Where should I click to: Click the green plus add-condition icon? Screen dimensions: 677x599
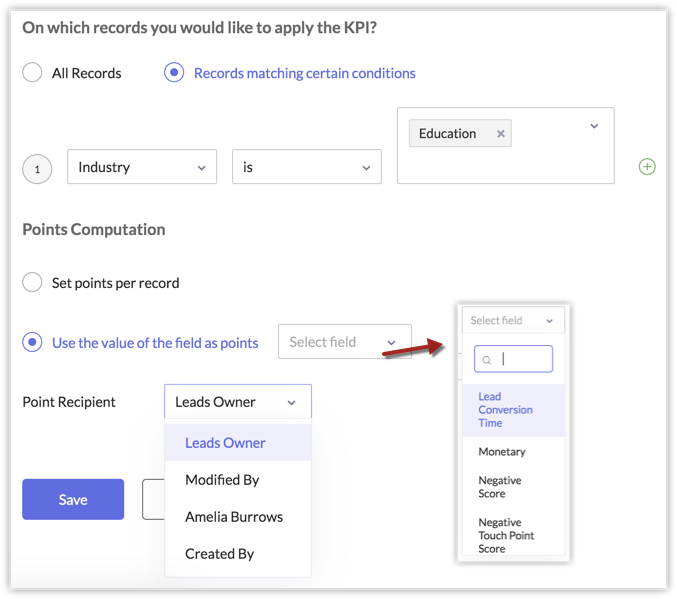[x=647, y=167]
